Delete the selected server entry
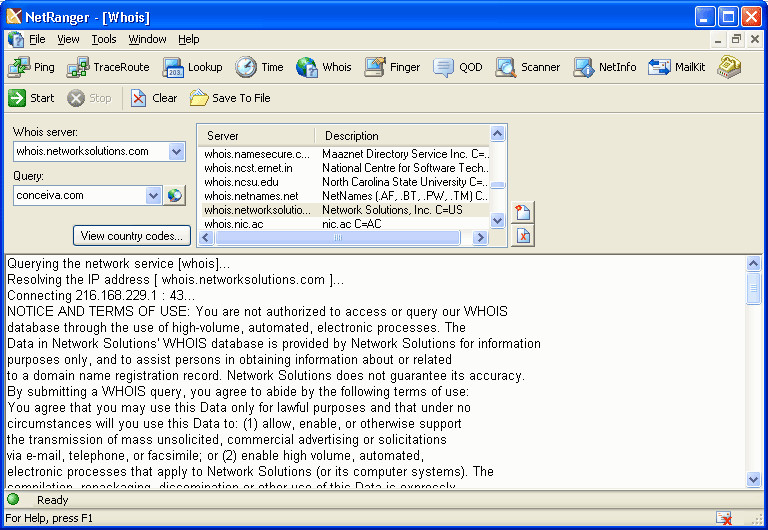The height and width of the screenshot is (530, 768). click(x=523, y=236)
